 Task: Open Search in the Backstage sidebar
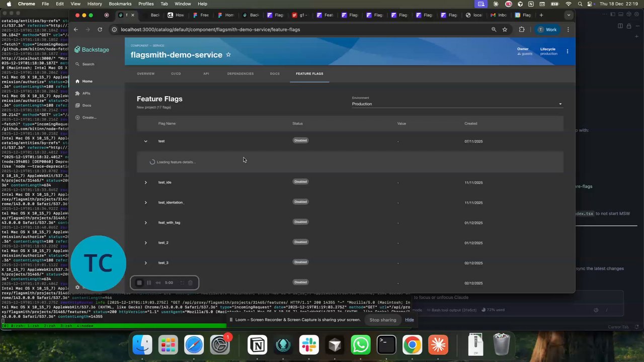pos(85,64)
